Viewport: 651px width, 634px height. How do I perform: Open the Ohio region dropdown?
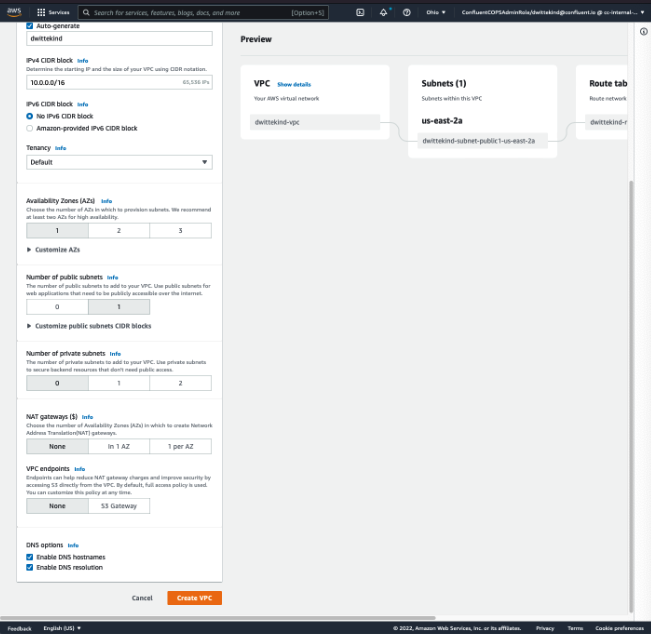click(x=436, y=12)
